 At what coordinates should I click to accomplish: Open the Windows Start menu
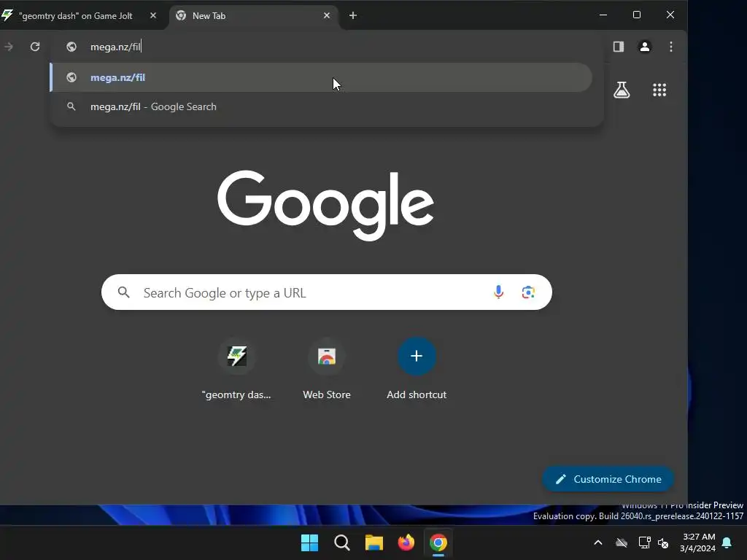pyautogui.click(x=309, y=542)
